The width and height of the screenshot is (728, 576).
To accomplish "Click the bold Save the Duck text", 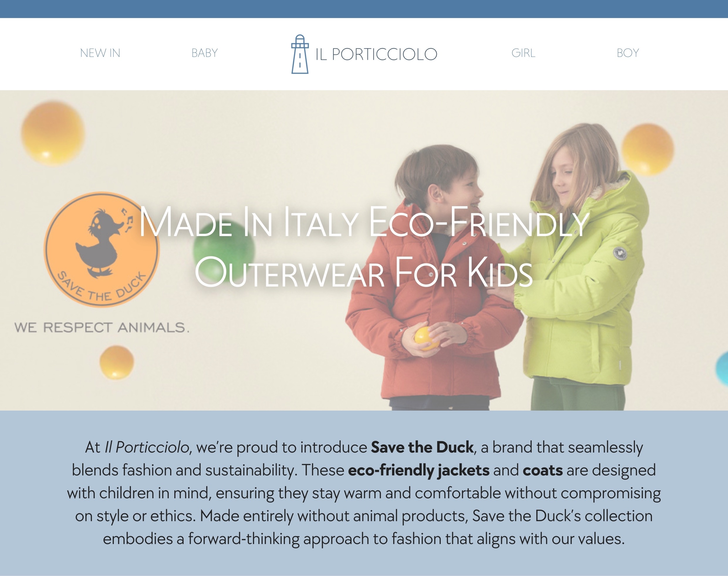I will tap(422, 447).
